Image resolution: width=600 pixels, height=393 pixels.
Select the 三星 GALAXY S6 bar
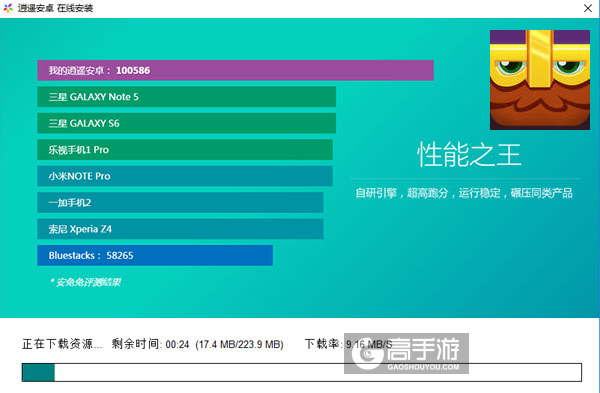(187, 123)
